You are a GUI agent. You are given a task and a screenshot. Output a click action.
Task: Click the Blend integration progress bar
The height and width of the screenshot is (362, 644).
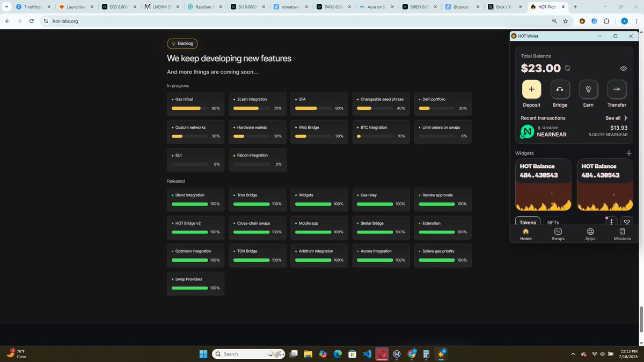pos(189,204)
